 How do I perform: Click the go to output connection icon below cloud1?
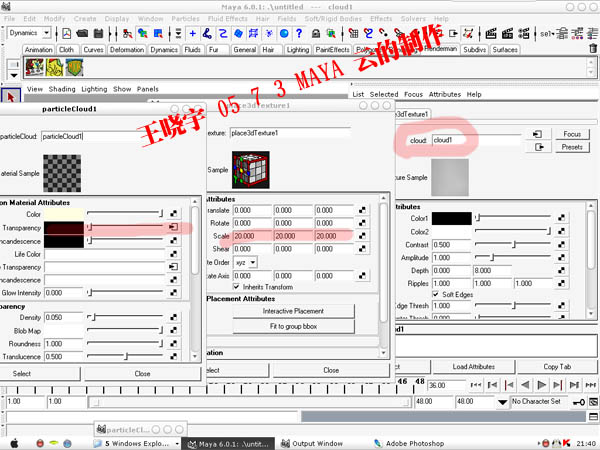pyautogui.click(x=539, y=147)
